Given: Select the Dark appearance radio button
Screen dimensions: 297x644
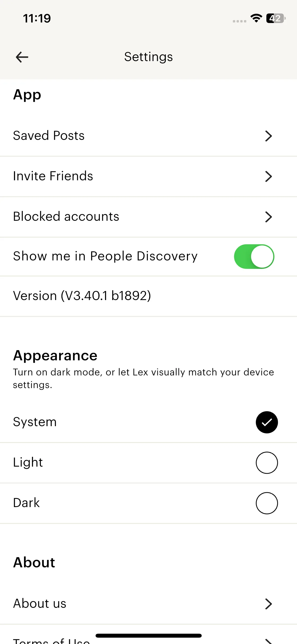Looking at the screenshot, I should click(x=267, y=503).
